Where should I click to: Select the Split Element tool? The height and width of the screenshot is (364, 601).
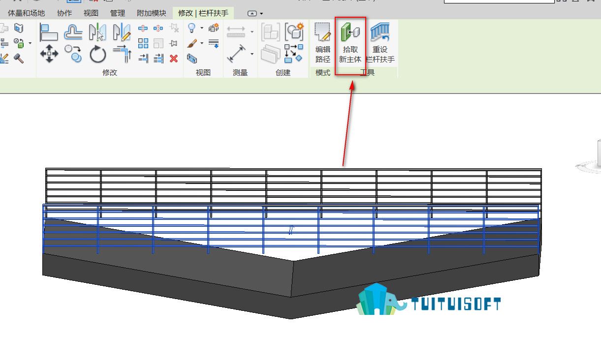pyautogui.click(x=143, y=29)
